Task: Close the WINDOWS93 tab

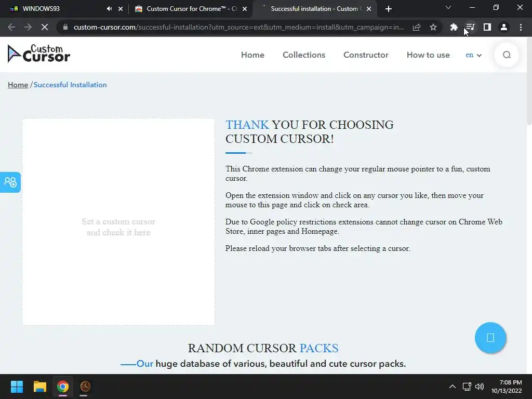Action: [121, 9]
